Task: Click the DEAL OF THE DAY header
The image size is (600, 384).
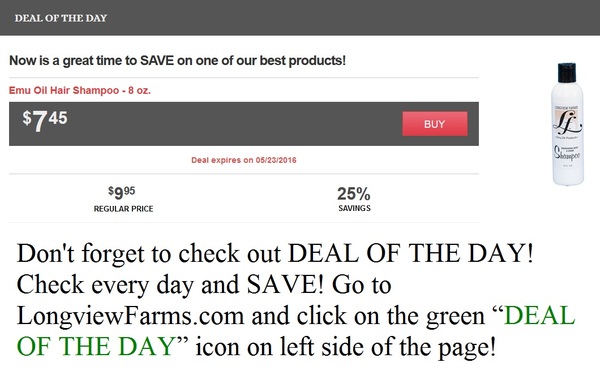Action: pos(61,18)
